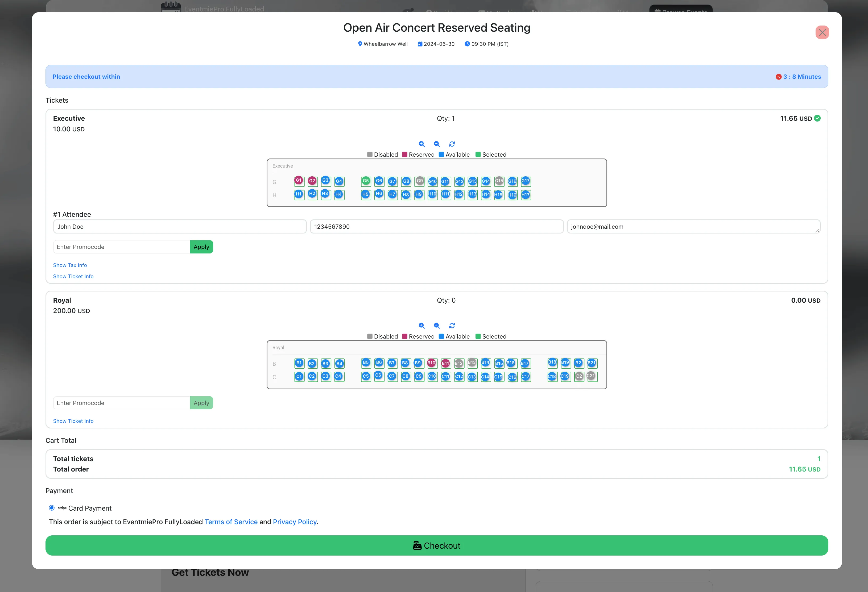Click the Enter Promocode field for Royal tickets
868x592 pixels.
(121, 403)
